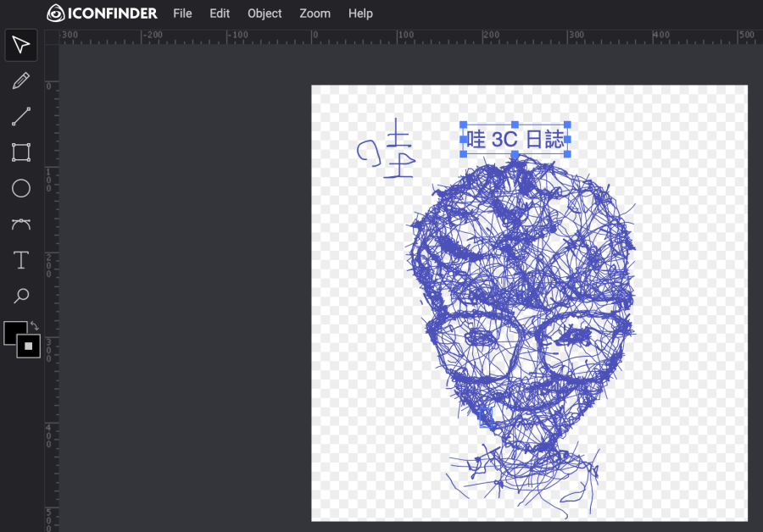Image resolution: width=763 pixels, height=532 pixels.
Task: Click the Iconfinder logo
Action: tap(103, 13)
